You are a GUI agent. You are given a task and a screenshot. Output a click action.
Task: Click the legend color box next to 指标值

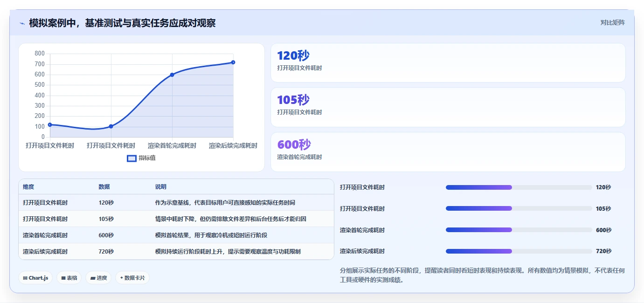(x=132, y=158)
